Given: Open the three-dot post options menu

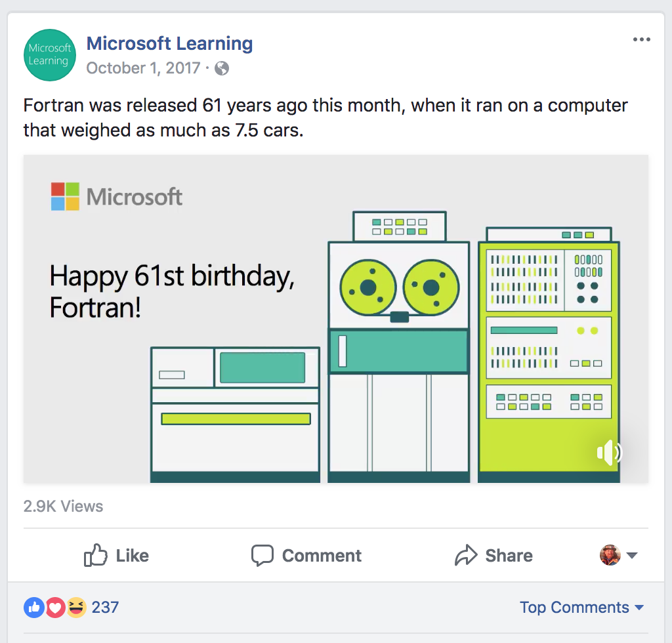Looking at the screenshot, I should click(x=641, y=40).
